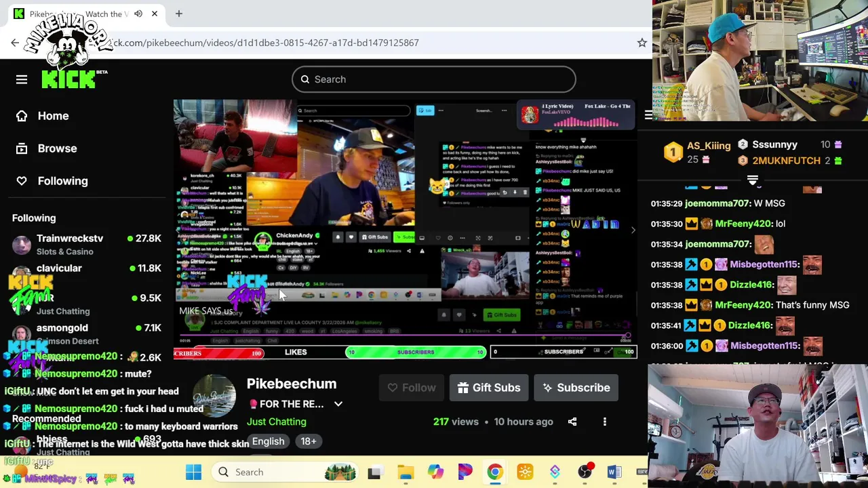
Task: Open the Kick hamburger sidebar menu
Action: [x=22, y=79]
